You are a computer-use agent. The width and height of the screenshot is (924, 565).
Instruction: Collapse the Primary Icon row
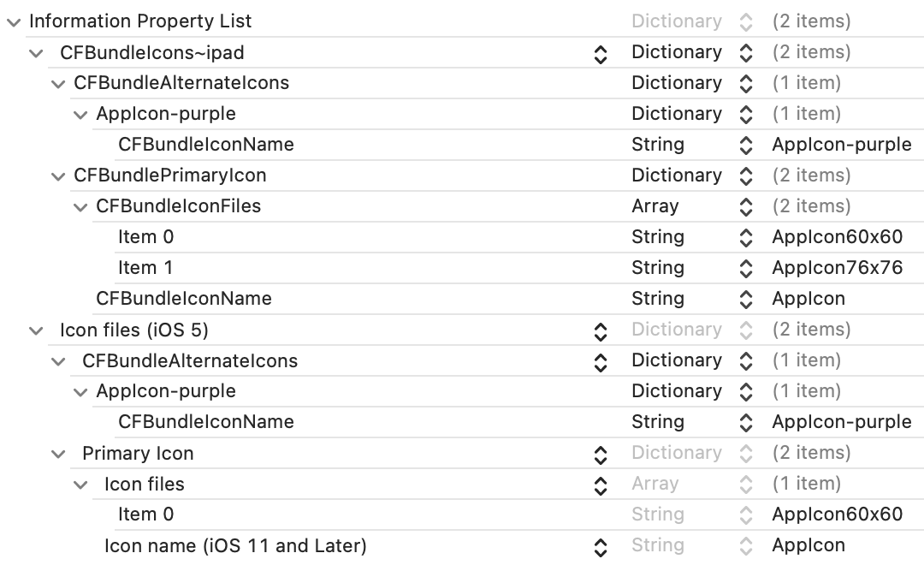58,454
